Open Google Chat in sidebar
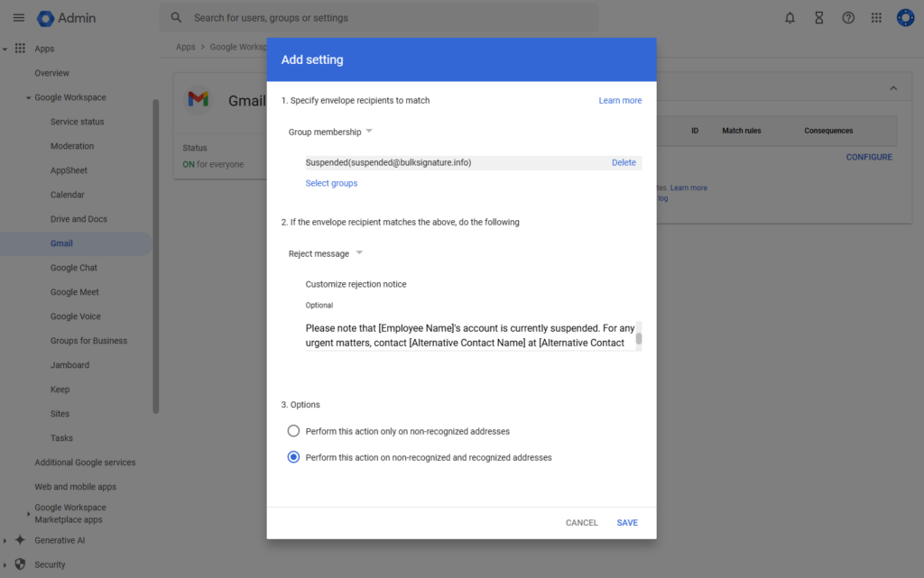 pyautogui.click(x=74, y=268)
